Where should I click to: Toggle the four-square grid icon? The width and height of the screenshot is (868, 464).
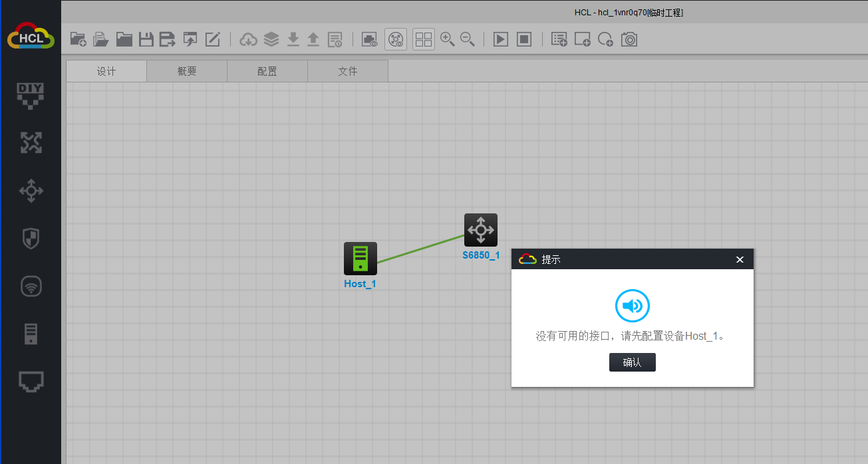coord(424,39)
